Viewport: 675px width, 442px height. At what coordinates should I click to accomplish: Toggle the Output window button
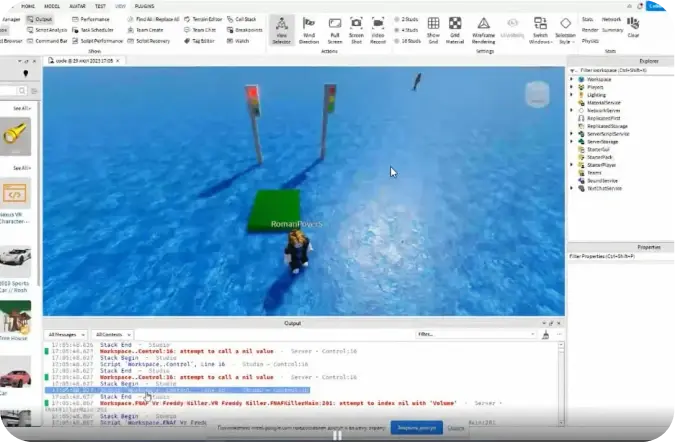click(39, 19)
